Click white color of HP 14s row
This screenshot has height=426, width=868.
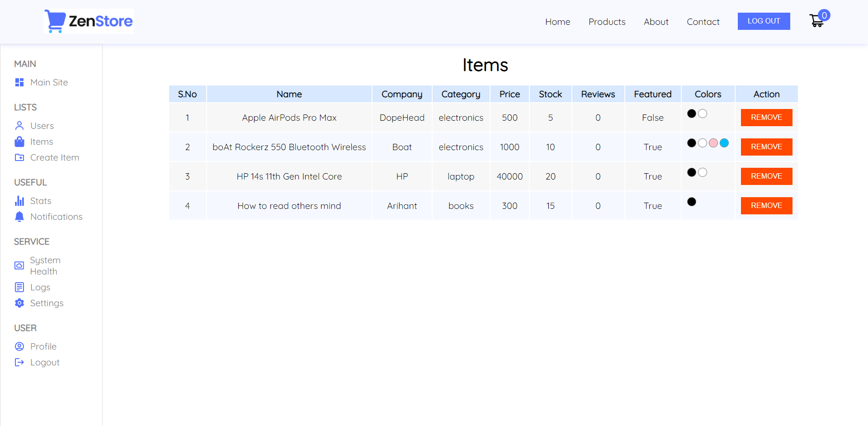(703, 172)
